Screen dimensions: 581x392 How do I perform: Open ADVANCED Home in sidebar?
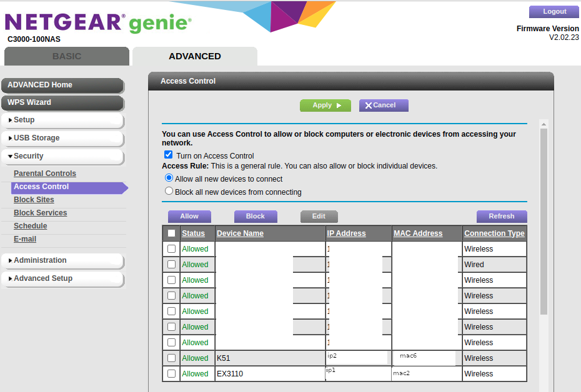coord(62,85)
